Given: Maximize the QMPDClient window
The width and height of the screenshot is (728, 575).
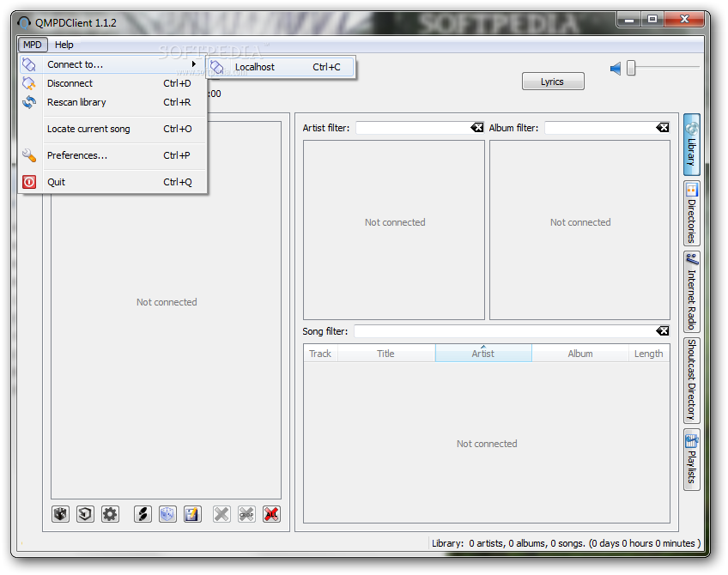Looking at the screenshot, I should tap(652, 20).
